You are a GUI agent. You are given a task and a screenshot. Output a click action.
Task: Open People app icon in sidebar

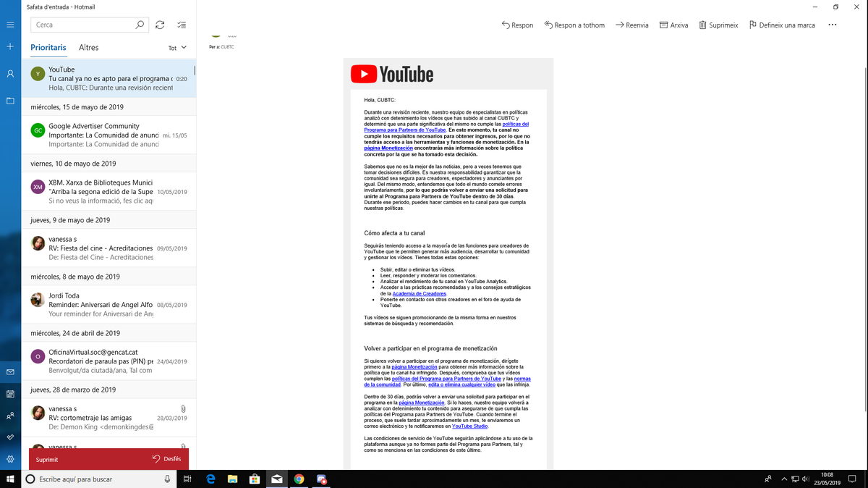point(10,416)
